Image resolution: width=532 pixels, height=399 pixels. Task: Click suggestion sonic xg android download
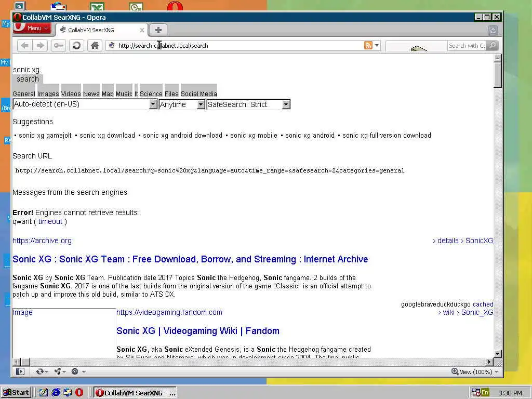pos(182,136)
